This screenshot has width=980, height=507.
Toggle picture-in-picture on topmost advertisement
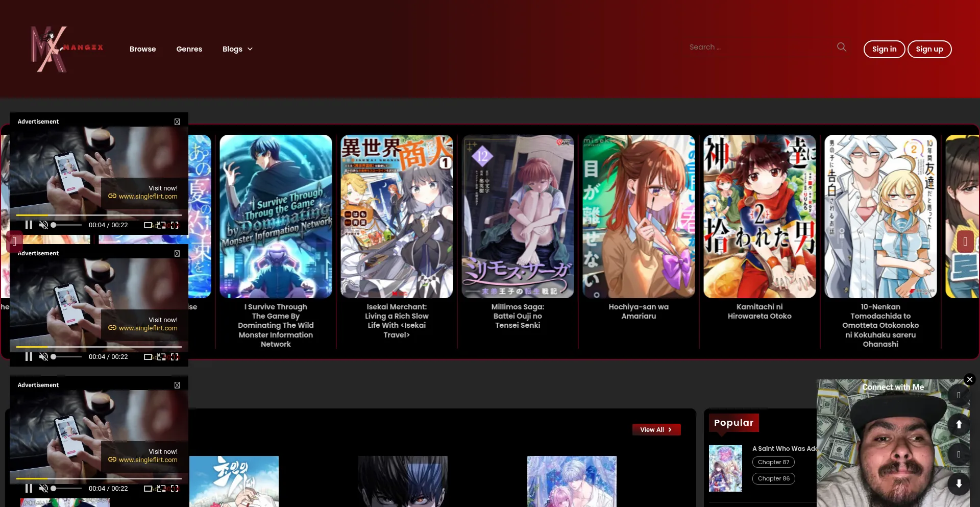coord(161,225)
